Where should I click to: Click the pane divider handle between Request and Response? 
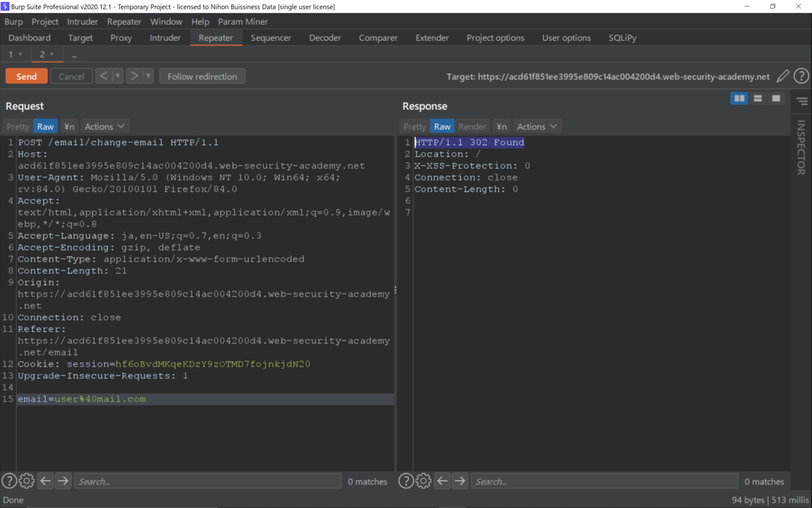tap(395, 290)
